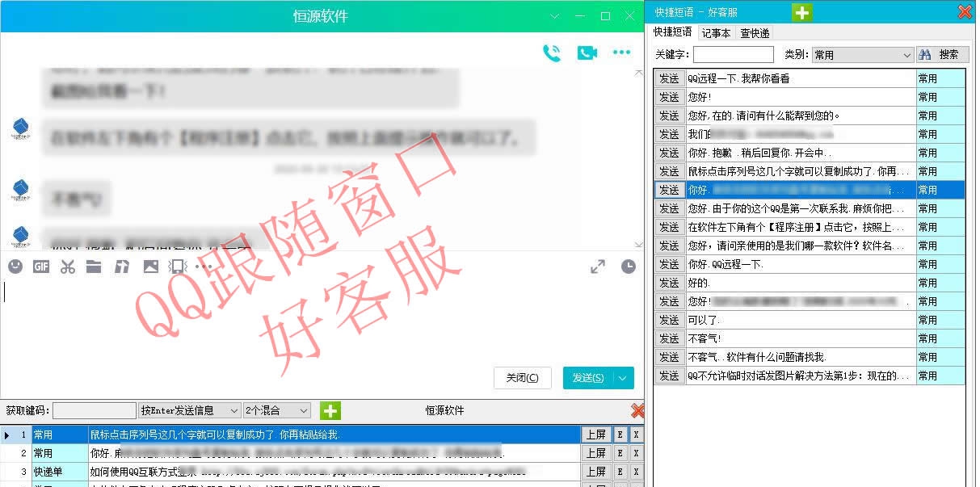Click the red X icon in the bottom 恒源软件 panel
This screenshot has height=487, width=980.
click(x=637, y=410)
